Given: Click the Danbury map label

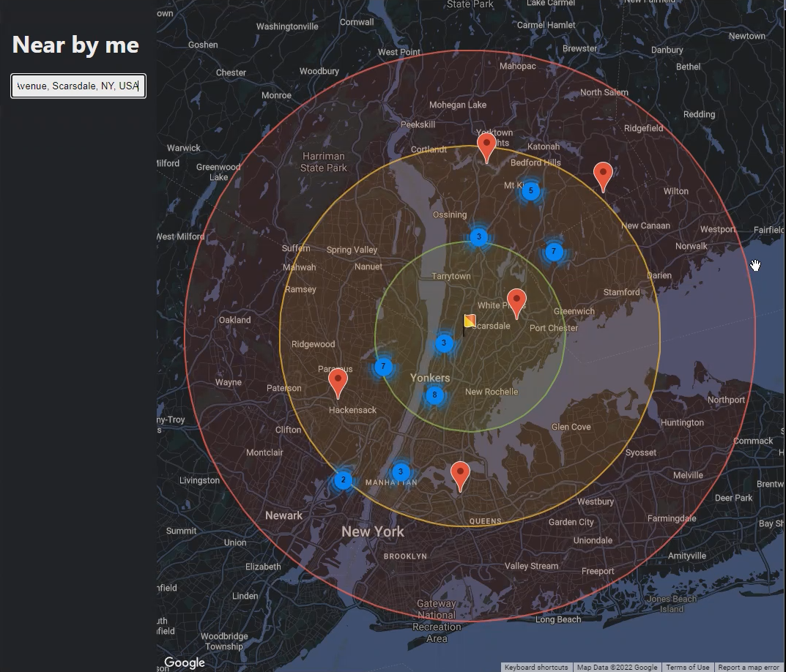Looking at the screenshot, I should click(667, 50).
